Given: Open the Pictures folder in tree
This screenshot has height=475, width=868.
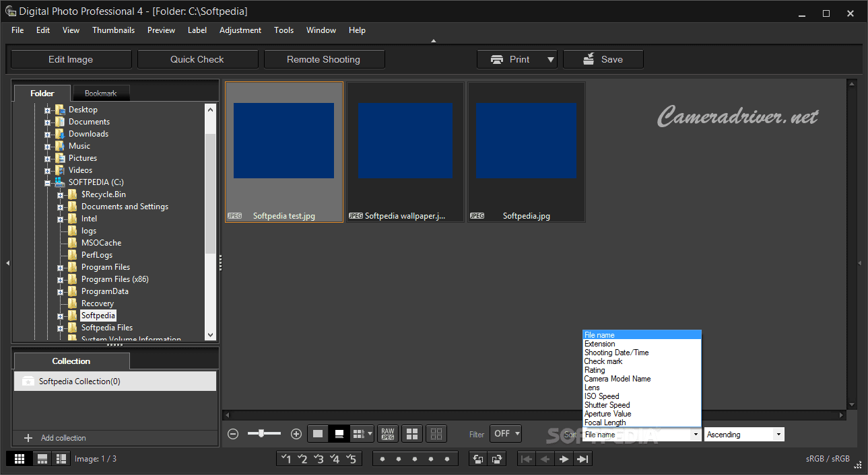Looking at the screenshot, I should pyautogui.click(x=83, y=158).
